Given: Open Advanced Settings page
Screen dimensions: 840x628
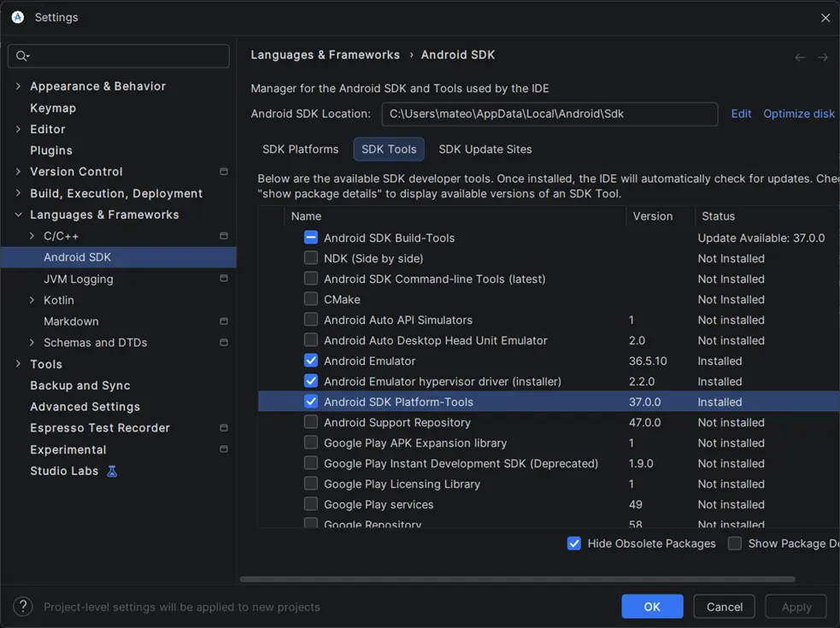Looking at the screenshot, I should [x=85, y=407].
